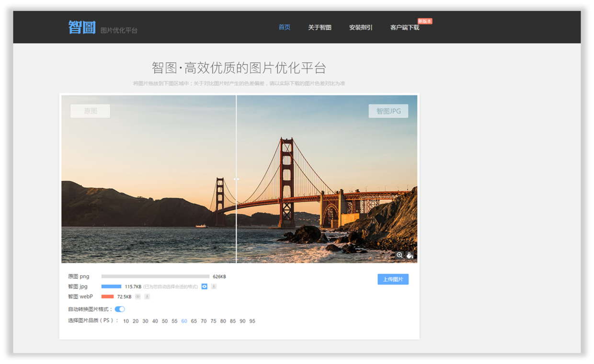Screen dimensions: 594x364
Task: Click the paint bucket background icon
Action: (x=410, y=255)
